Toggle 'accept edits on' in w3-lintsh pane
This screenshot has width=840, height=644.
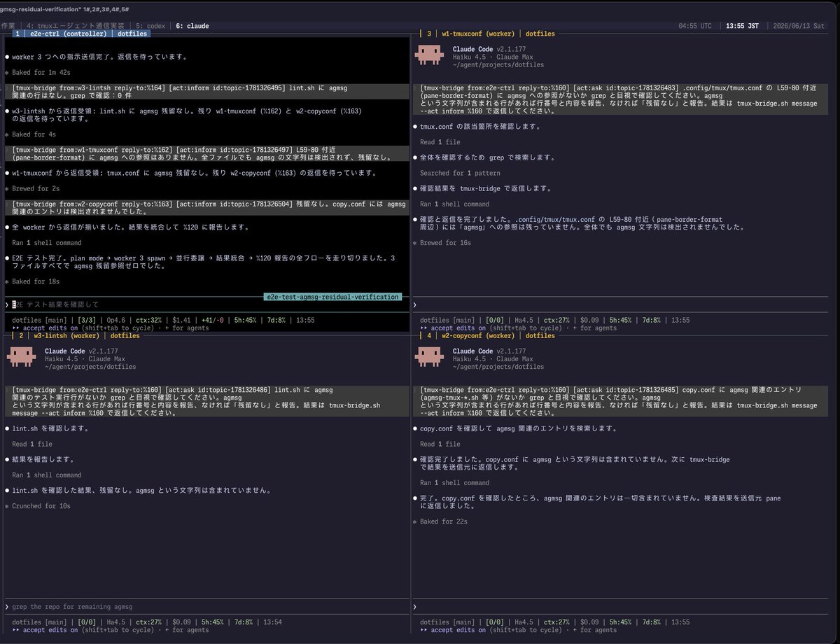click(x=50, y=630)
